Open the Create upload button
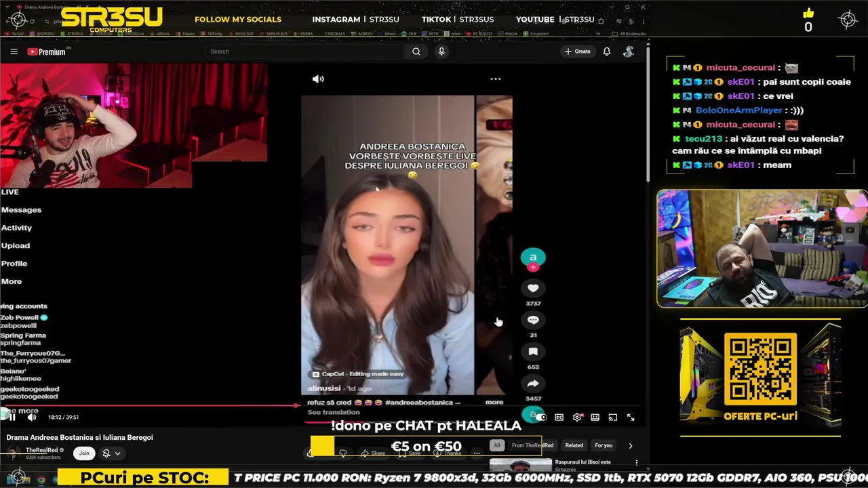 coord(578,52)
